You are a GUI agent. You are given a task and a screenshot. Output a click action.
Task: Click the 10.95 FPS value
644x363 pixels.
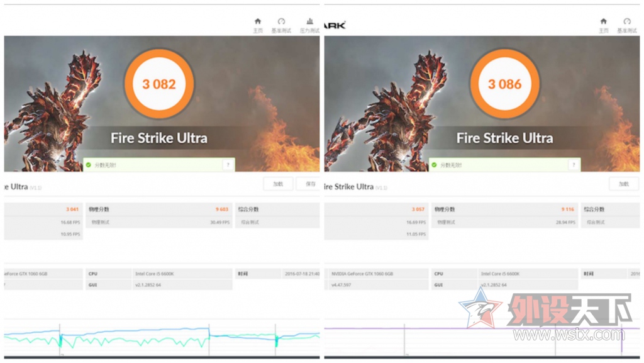[x=70, y=234]
